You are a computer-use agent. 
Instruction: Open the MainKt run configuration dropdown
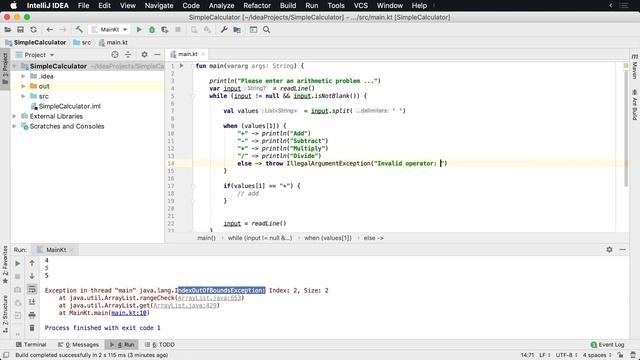[109, 29]
